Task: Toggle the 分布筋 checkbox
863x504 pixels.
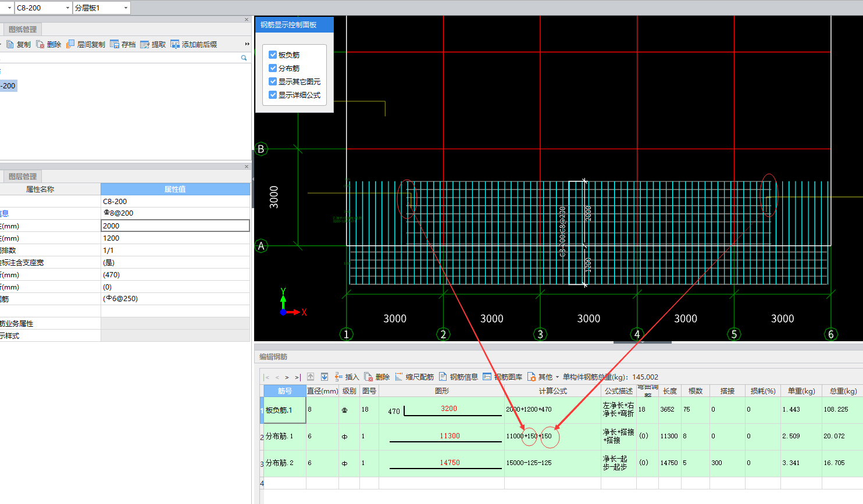Action: (x=273, y=68)
